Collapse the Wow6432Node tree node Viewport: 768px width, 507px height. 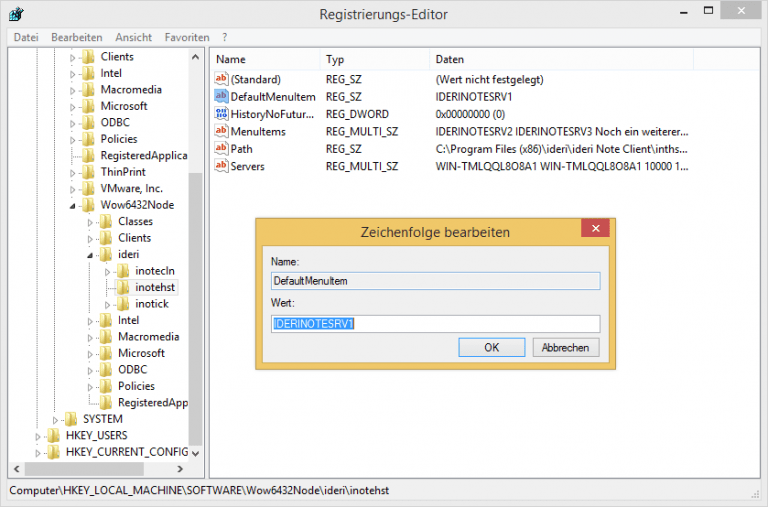pyautogui.click(x=72, y=206)
